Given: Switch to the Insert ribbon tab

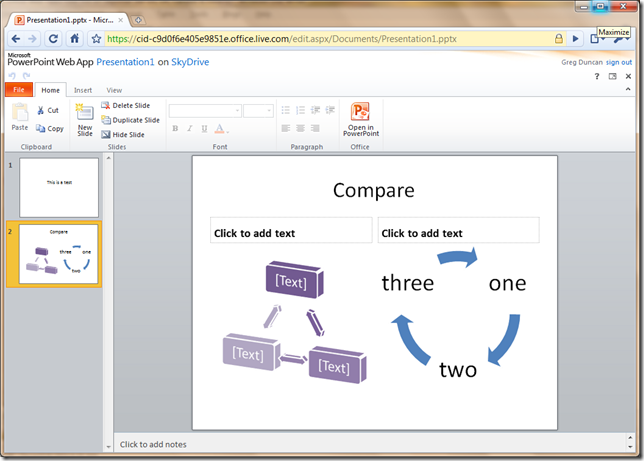Looking at the screenshot, I should click(x=83, y=90).
